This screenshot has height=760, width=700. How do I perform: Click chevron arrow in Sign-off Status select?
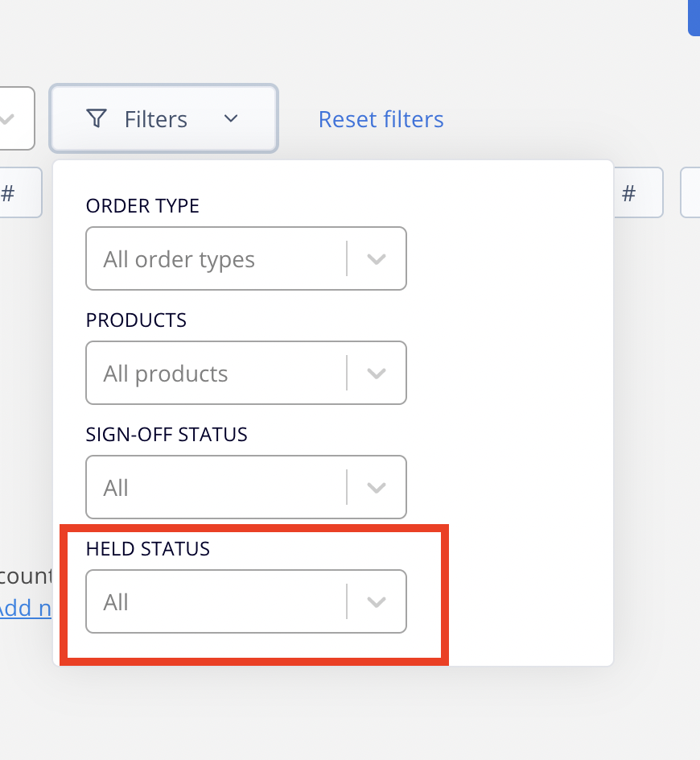(x=377, y=488)
